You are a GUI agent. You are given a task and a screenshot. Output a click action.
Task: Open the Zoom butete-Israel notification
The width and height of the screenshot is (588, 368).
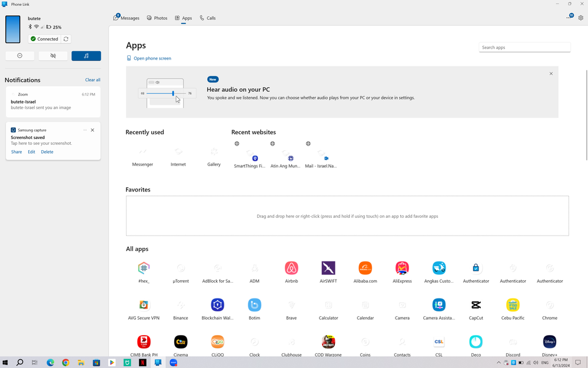pyautogui.click(x=53, y=102)
